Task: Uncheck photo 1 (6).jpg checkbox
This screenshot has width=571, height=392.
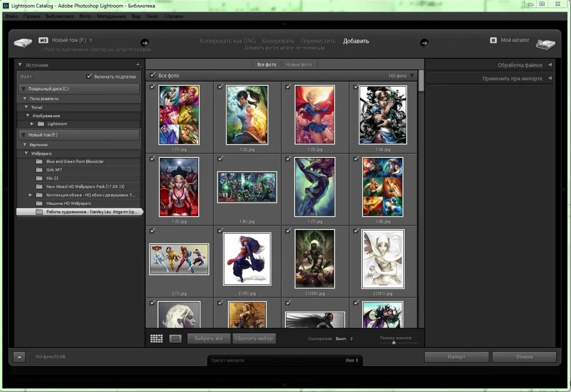Action: [220, 159]
